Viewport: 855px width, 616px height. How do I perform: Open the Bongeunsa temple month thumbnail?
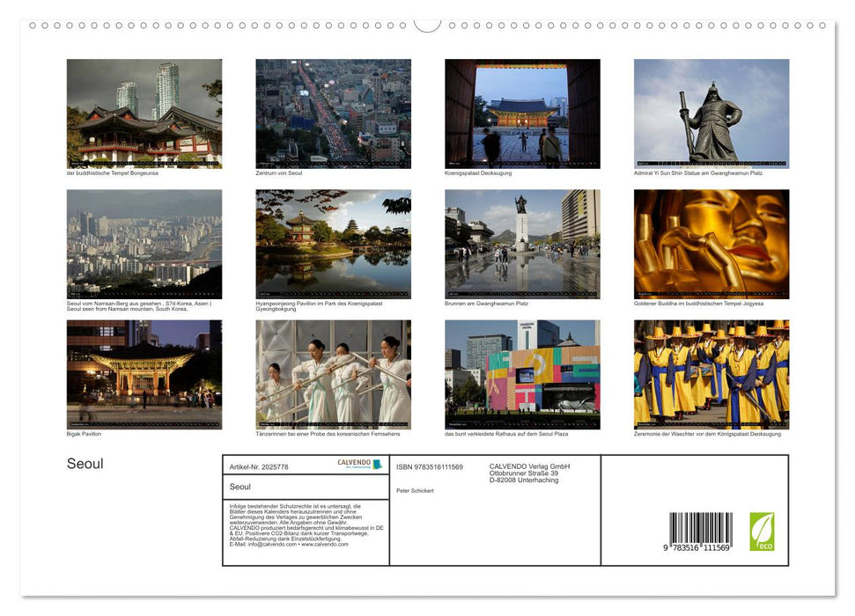coord(144,114)
